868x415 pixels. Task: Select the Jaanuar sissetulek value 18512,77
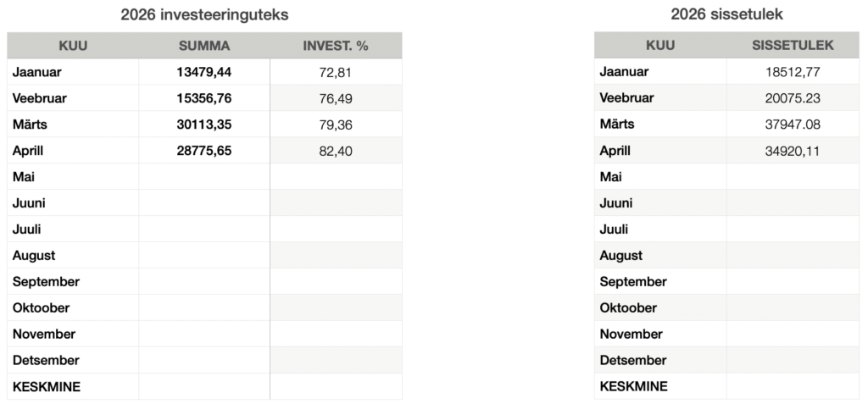tap(793, 72)
